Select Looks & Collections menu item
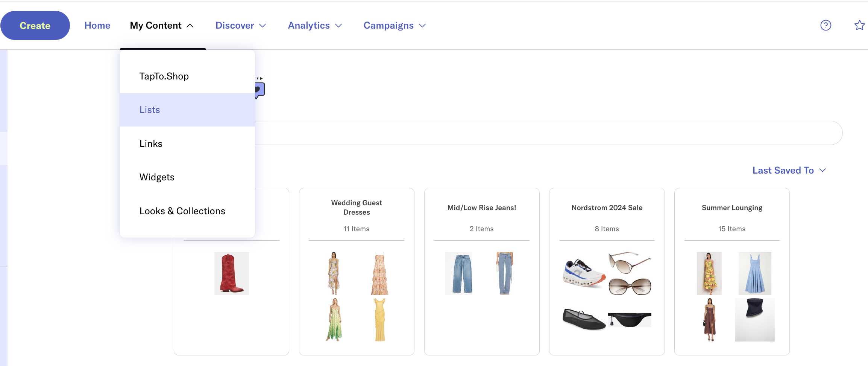868x366 pixels. click(187, 211)
